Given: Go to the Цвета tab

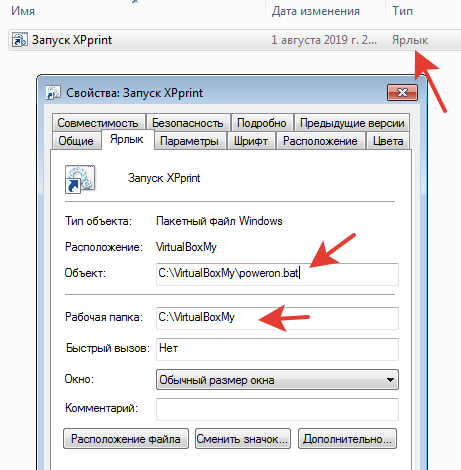Looking at the screenshot, I should click(x=388, y=141).
